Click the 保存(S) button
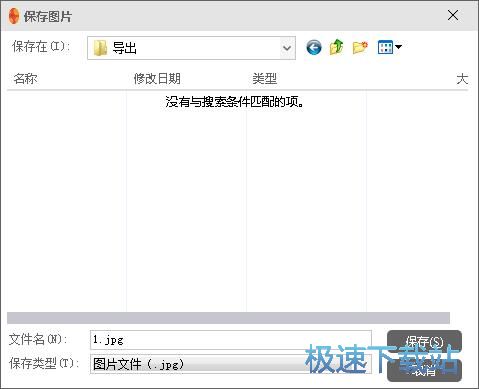 (424, 342)
